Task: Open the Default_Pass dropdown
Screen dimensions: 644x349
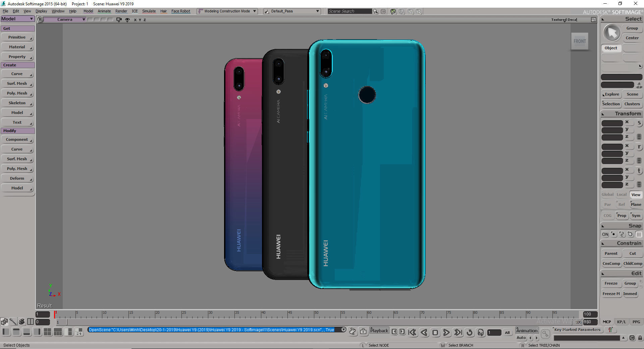Action: [x=292, y=11]
